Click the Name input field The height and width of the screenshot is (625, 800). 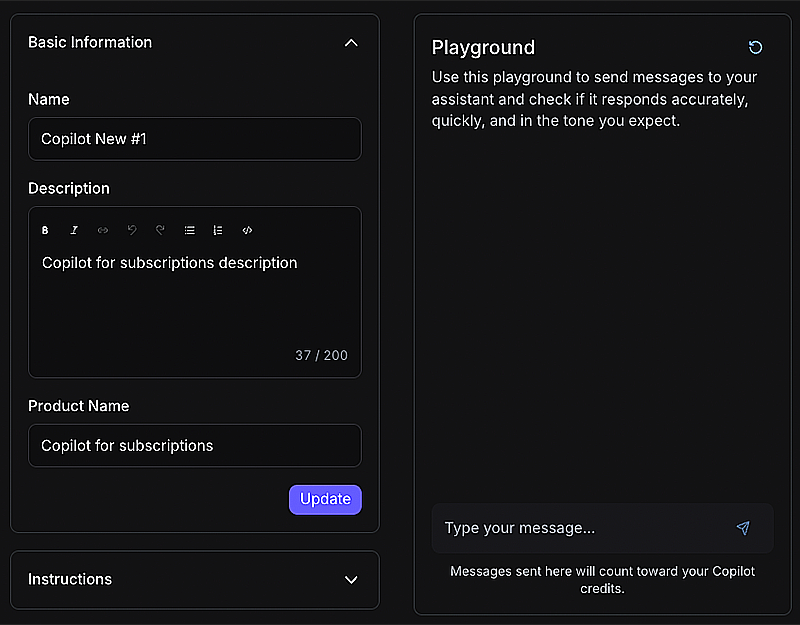pos(195,139)
